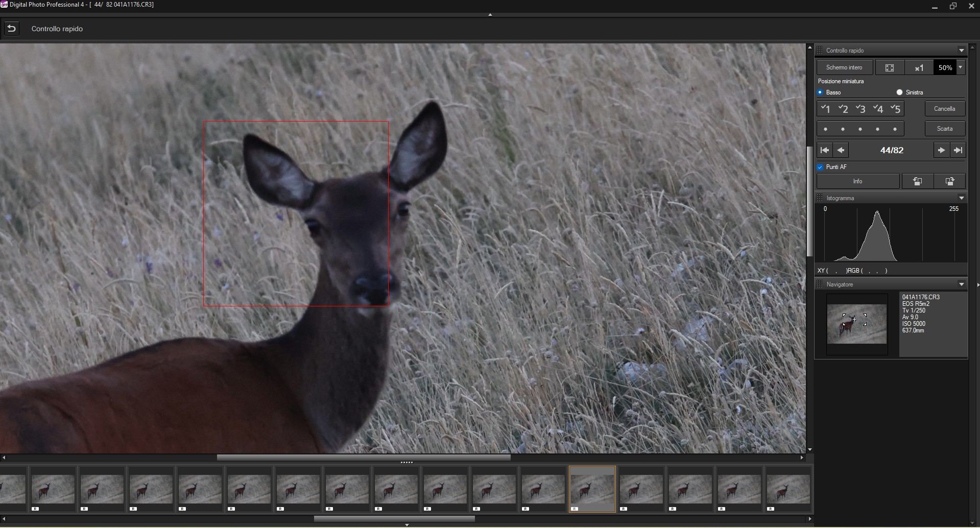Screen dimensions: 980x528
Task: Click the back arrow next to Controllo rapido
Action: pyautogui.click(x=11, y=29)
